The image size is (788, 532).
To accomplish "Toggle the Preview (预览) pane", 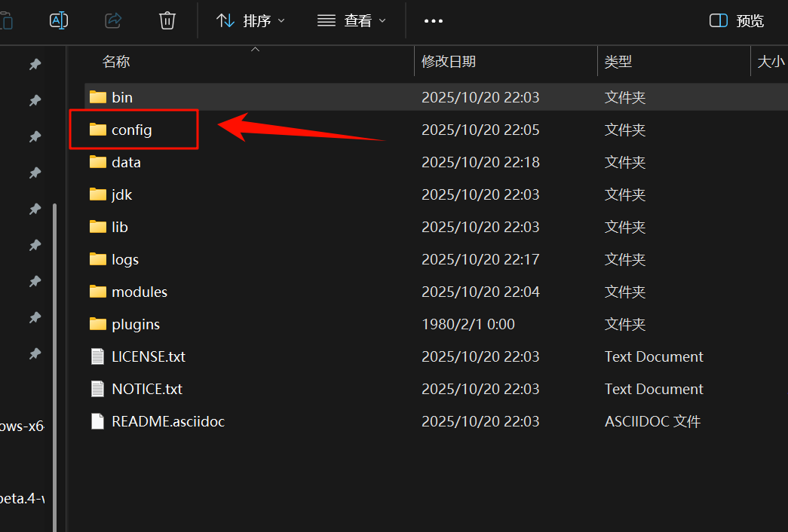I will tap(737, 20).
